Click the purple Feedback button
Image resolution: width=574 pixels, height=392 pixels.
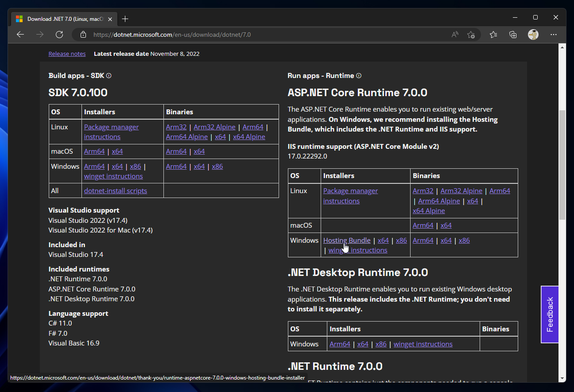tap(550, 314)
